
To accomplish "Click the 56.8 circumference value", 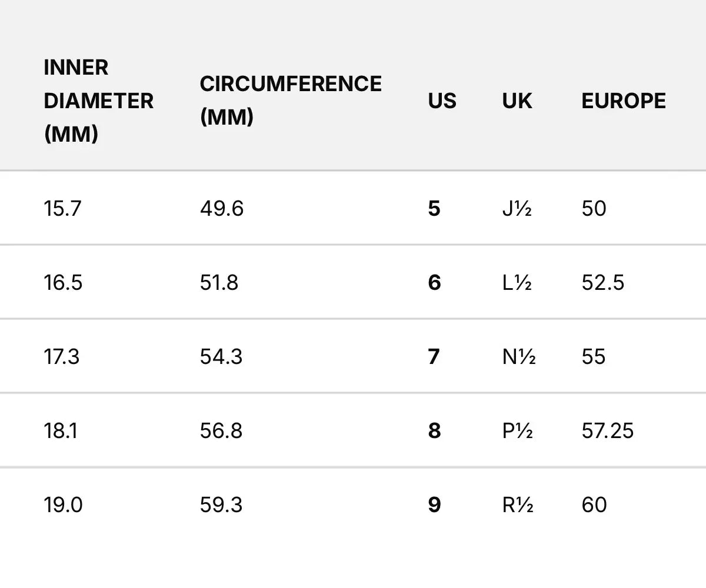I will [221, 431].
